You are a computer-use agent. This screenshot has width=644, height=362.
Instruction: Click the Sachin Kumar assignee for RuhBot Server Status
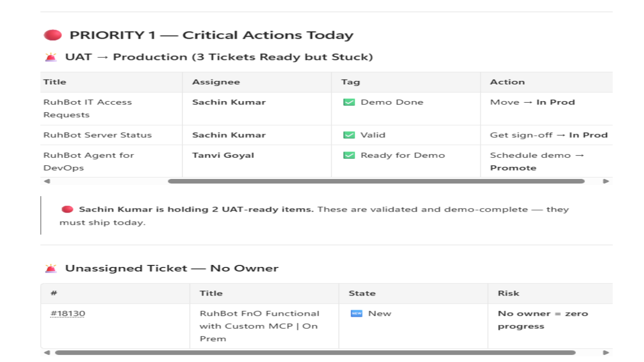[229, 135]
